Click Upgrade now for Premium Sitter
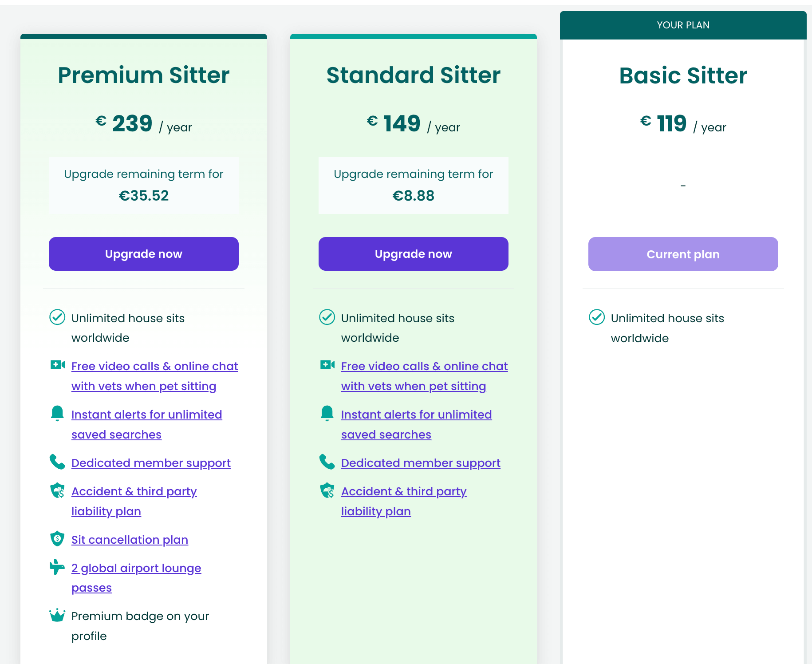 (144, 254)
